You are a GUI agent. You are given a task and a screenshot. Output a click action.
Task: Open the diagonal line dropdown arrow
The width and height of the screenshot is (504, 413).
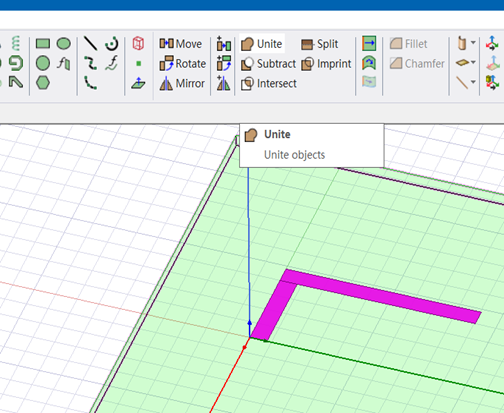click(473, 81)
